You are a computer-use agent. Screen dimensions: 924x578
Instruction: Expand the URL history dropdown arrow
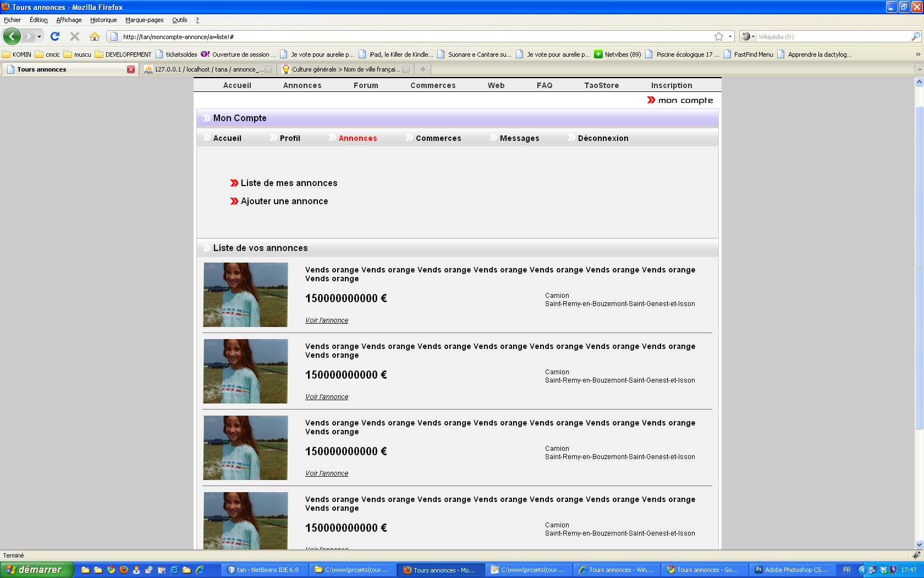coord(730,36)
